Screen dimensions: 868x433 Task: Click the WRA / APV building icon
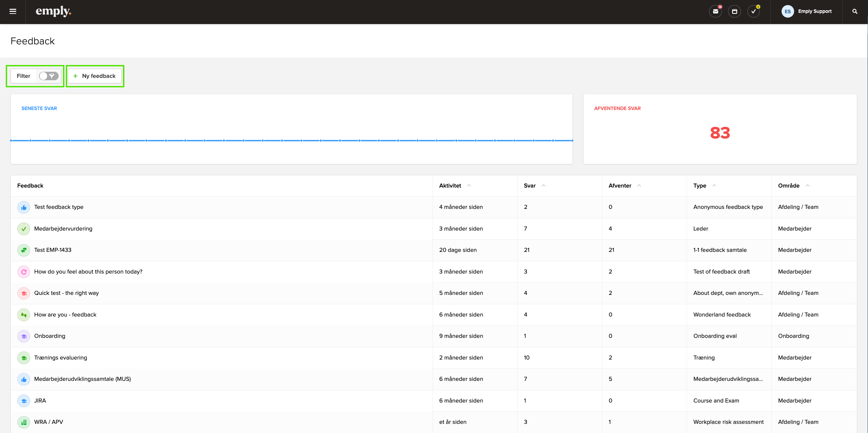pyautogui.click(x=24, y=422)
